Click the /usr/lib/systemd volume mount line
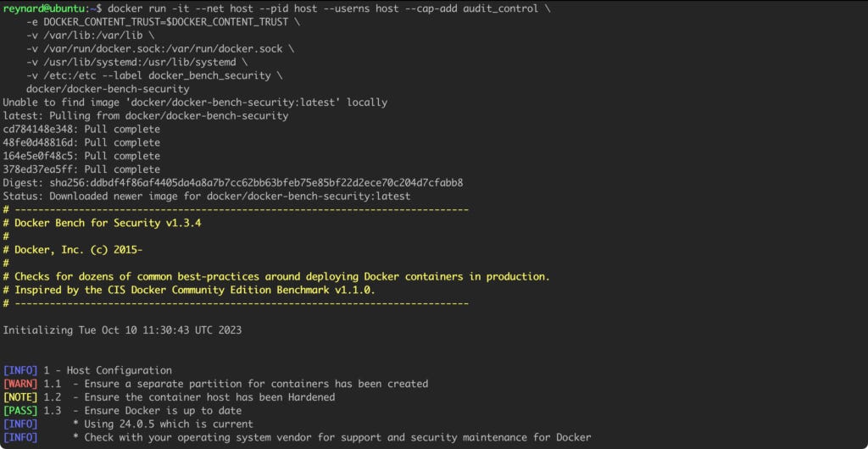Image resolution: width=868 pixels, height=449 pixels. pos(136,62)
